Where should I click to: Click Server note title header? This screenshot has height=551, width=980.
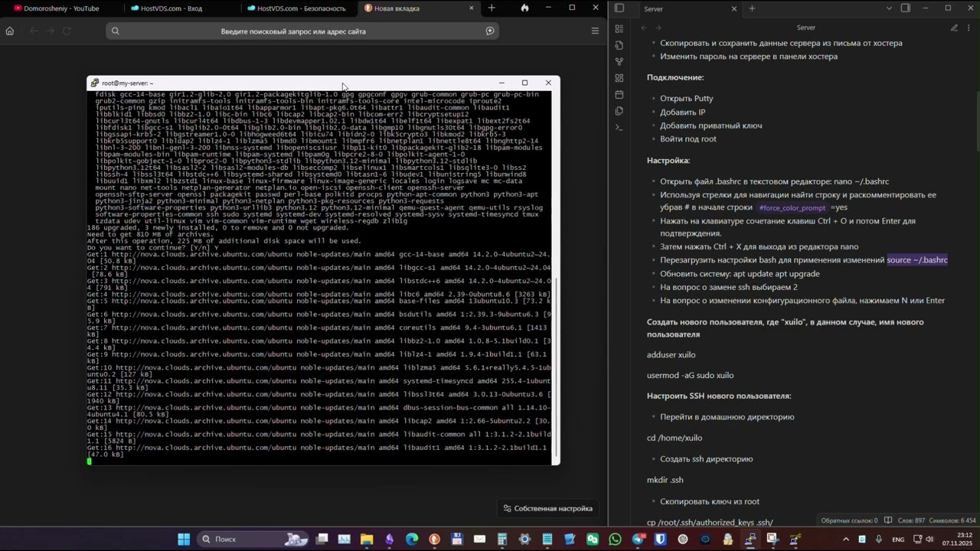[x=805, y=28]
